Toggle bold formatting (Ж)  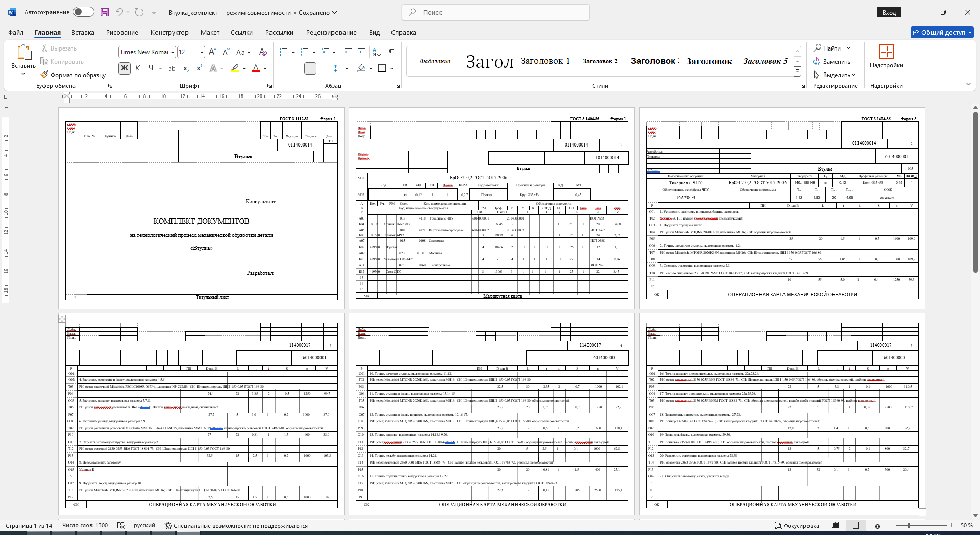tap(125, 68)
